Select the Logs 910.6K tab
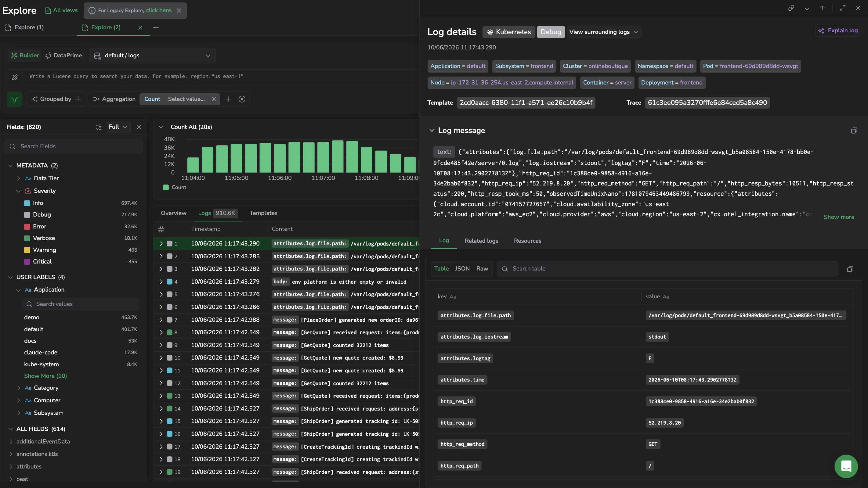Screen dimensions: 868x488 coord(218,213)
